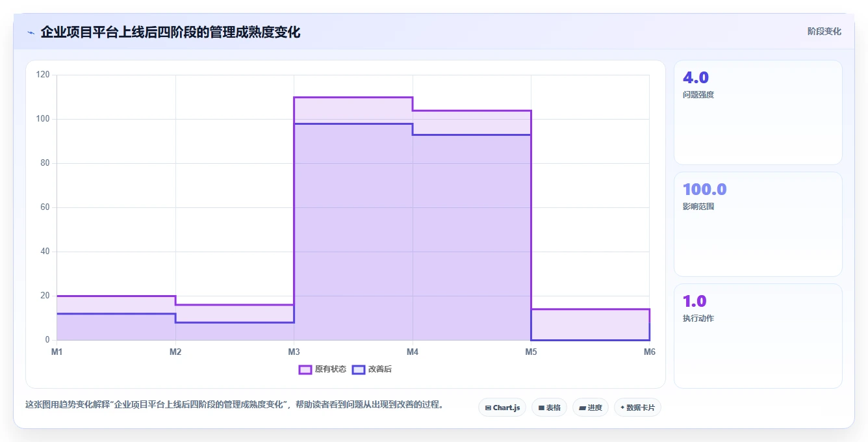Click the description sentence below the chart
The image size is (868, 442).
[x=236, y=404]
